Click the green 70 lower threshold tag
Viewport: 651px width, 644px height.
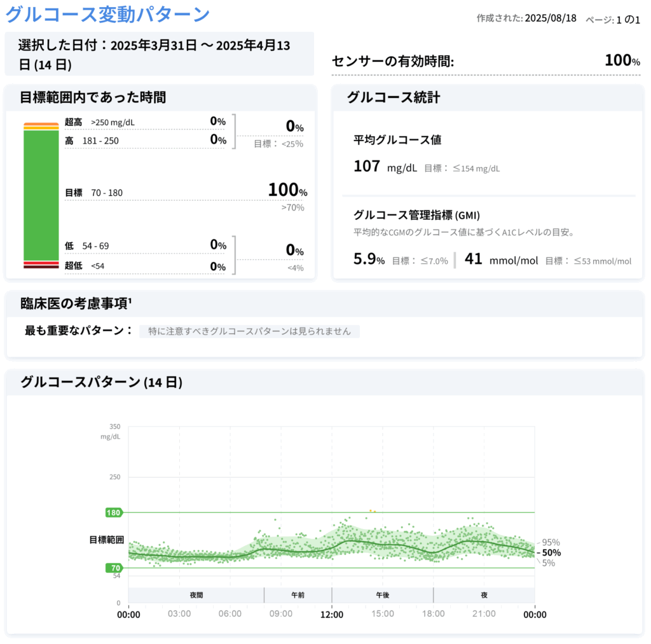tap(116, 568)
